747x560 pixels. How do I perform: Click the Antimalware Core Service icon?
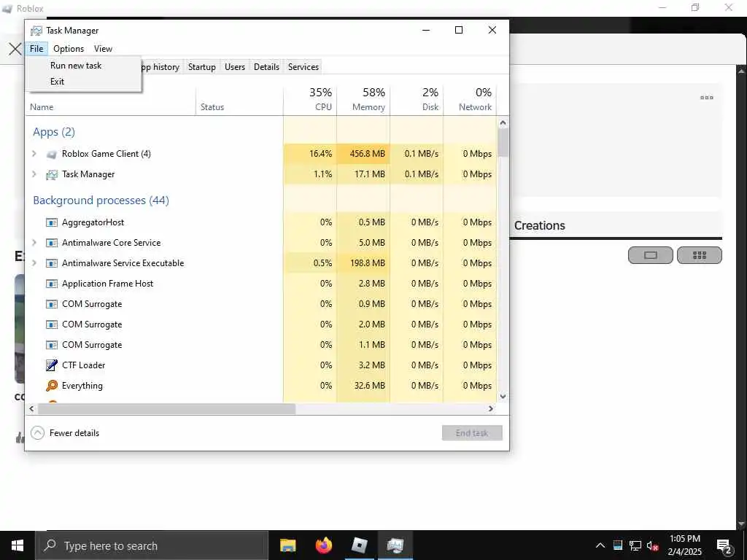(52, 243)
